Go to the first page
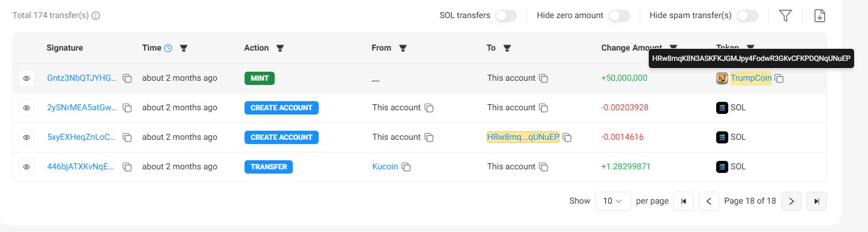This screenshot has width=868, height=232. coord(683,201)
